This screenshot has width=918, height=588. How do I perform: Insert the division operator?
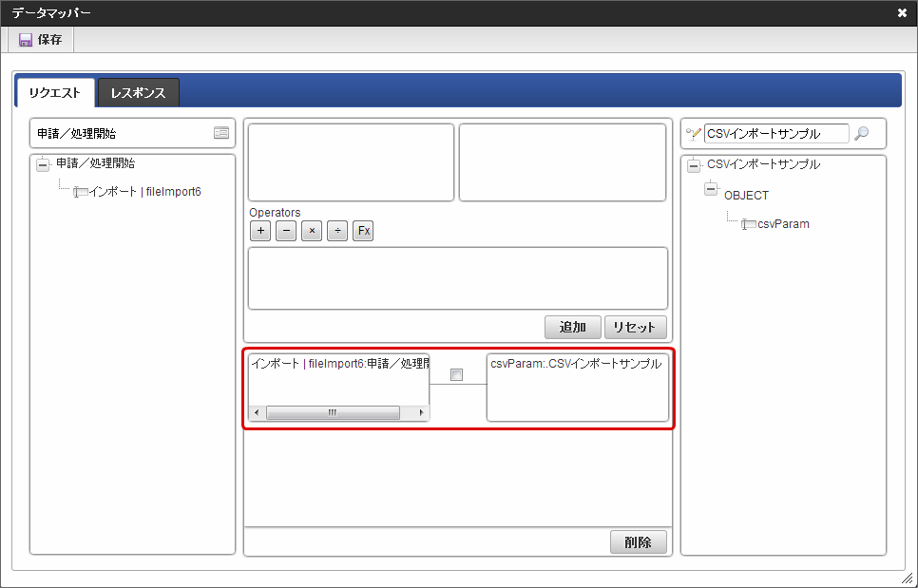[337, 231]
